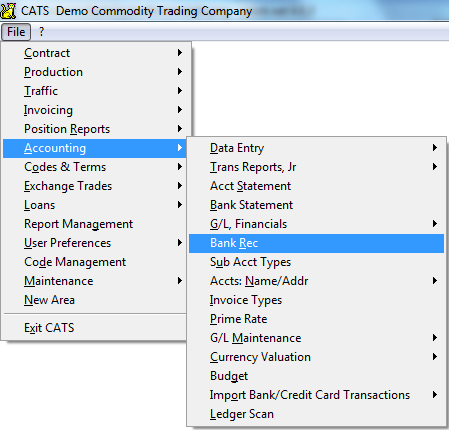Open the G/L, Financials submenu
Screen dimensions: 449x430
[316, 224]
